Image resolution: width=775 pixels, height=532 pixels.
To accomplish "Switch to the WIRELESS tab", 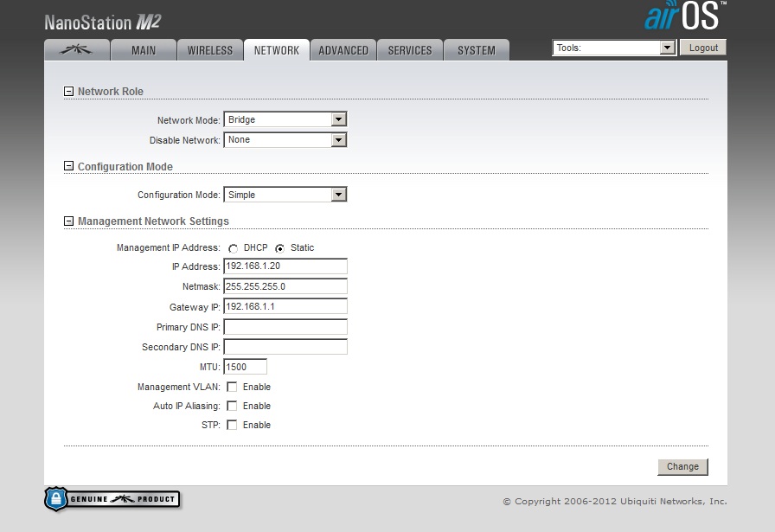I will click(210, 50).
